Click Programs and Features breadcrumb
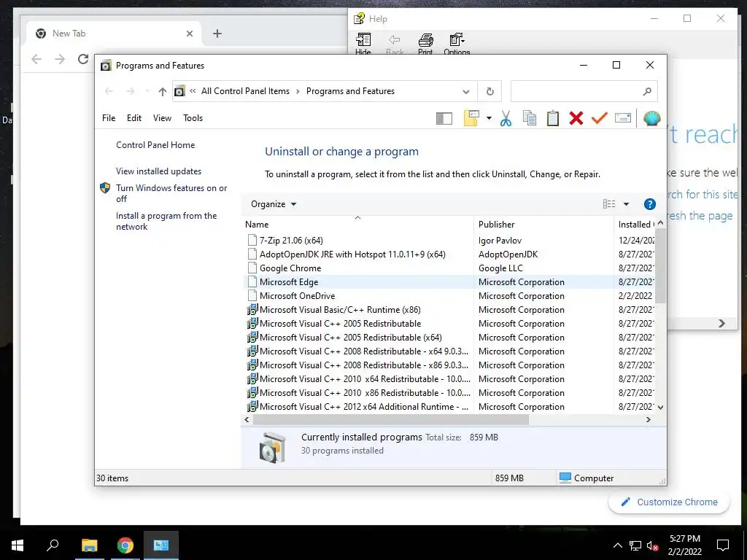This screenshot has height=560, width=747. click(350, 91)
